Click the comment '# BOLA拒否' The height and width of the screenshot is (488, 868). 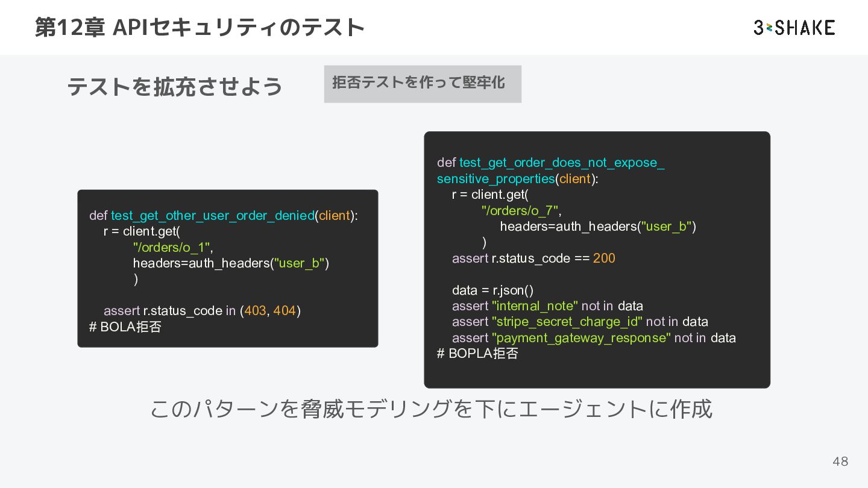coord(125,327)
